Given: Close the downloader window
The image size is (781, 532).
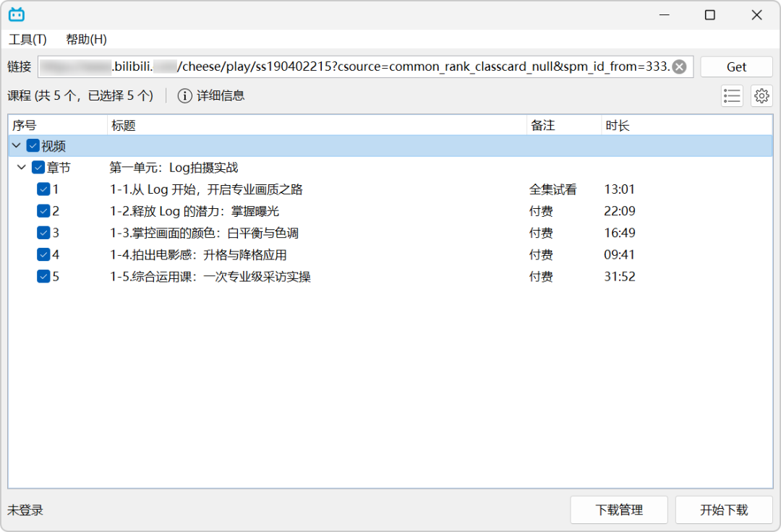Looking at the screenshot, I should pos(756,15).
